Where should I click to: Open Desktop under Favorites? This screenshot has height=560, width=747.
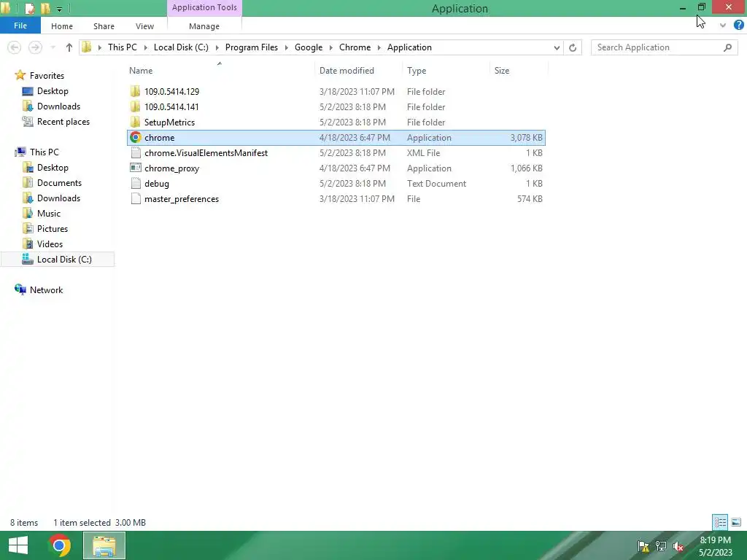53,91
